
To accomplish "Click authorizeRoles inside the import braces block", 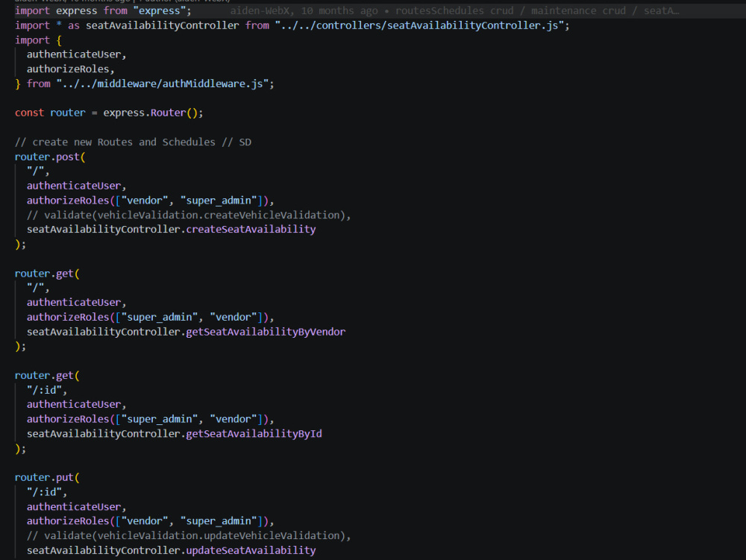I will [68, 69].
